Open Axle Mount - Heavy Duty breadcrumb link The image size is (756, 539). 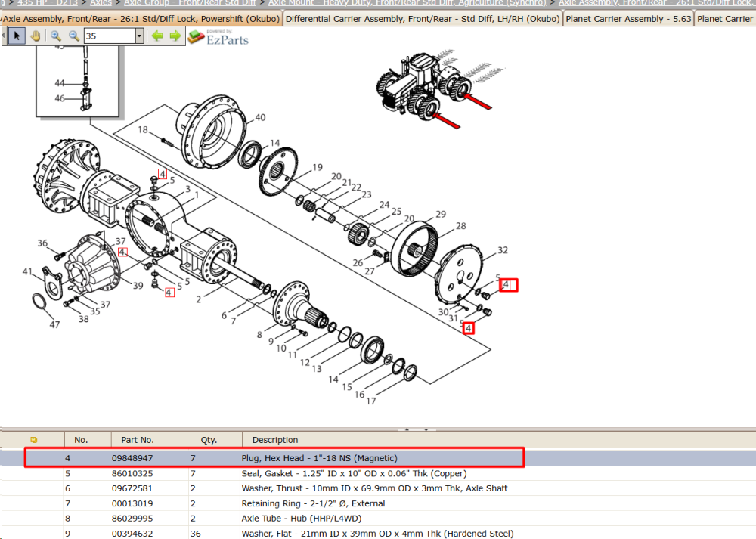pyautogui.click(x=407, y=3)
